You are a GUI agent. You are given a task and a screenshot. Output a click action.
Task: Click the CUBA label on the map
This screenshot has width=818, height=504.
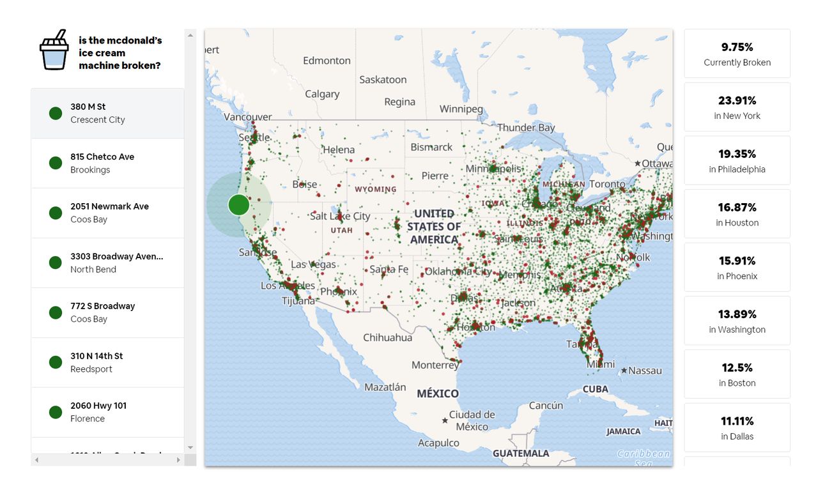tap(596, 389)
